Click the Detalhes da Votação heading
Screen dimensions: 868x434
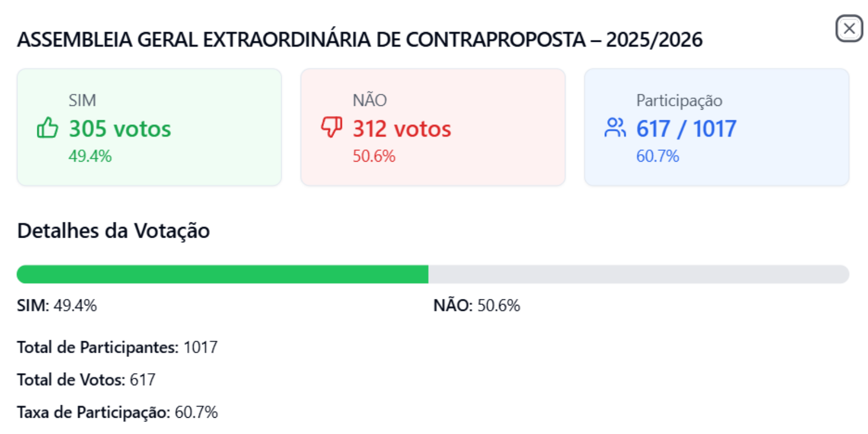tap(113, 231)
